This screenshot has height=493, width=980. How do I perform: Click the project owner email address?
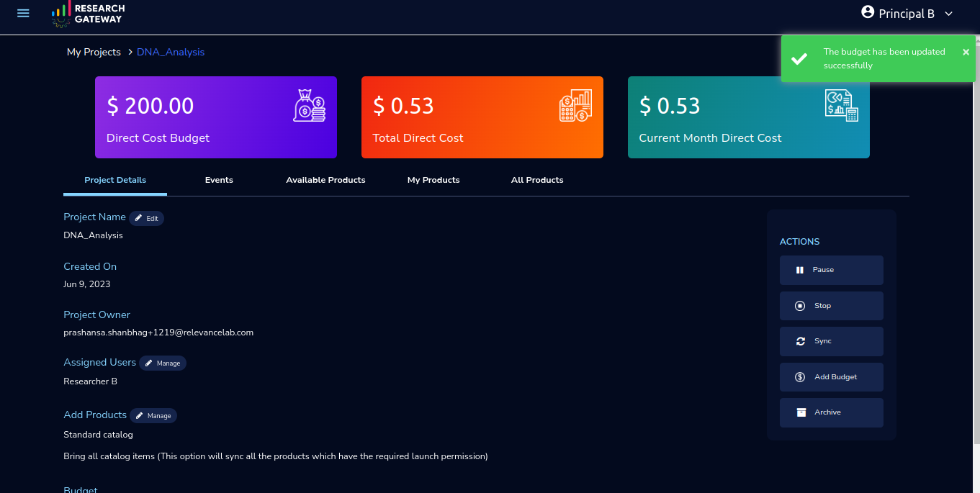point(158,333)
